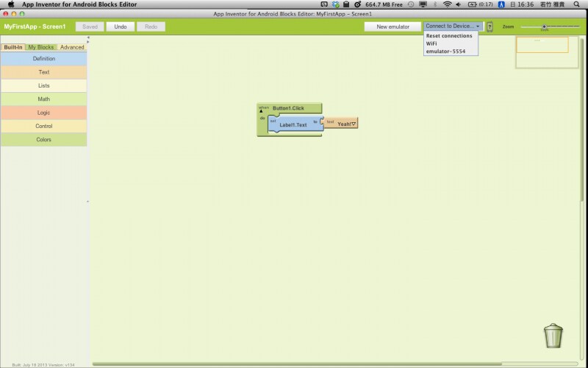Click the battery status icon in the menu bar
Screen dimensions: 588x368
coord(472,4)
